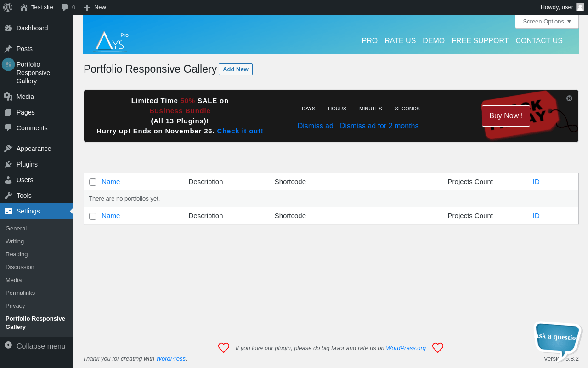Screen dimensions: 588x368
Task: Open the DEMO header link
Action: tap(434, 40)
